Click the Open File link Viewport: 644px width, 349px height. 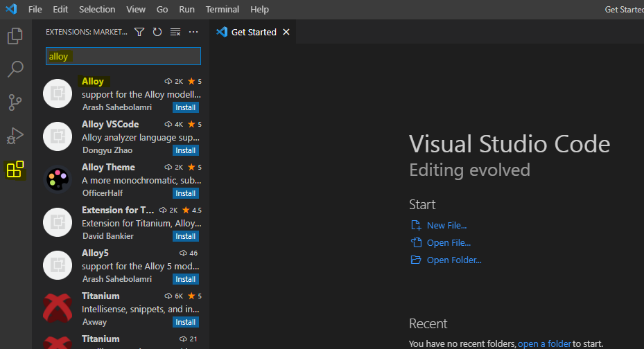click(449, 242)
